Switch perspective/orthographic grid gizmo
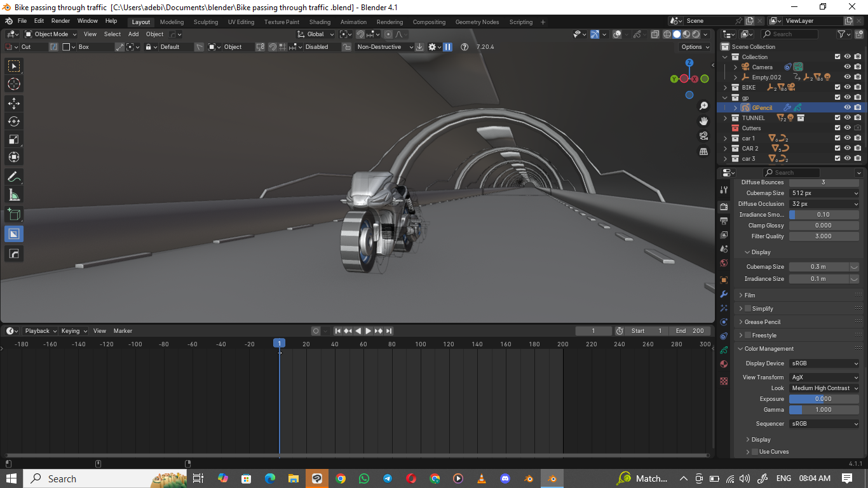Viewport: 868px width, 488px height. pyautogui.click(x=703, y=151)
